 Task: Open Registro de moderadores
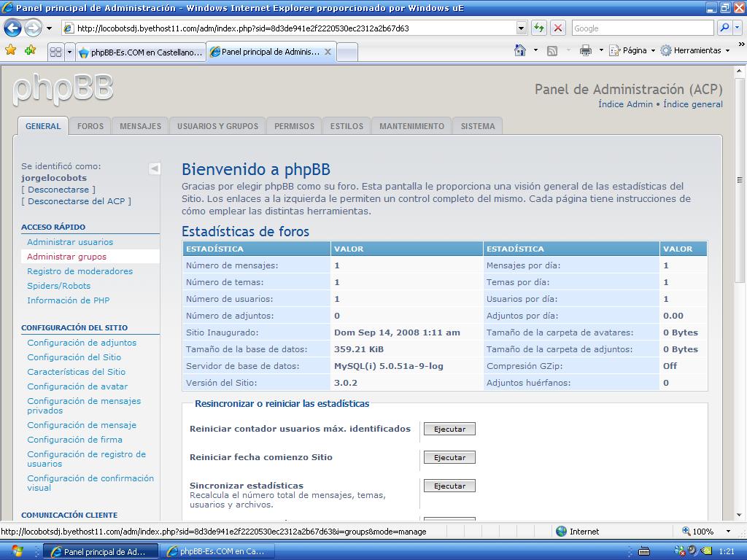[80, 271]
